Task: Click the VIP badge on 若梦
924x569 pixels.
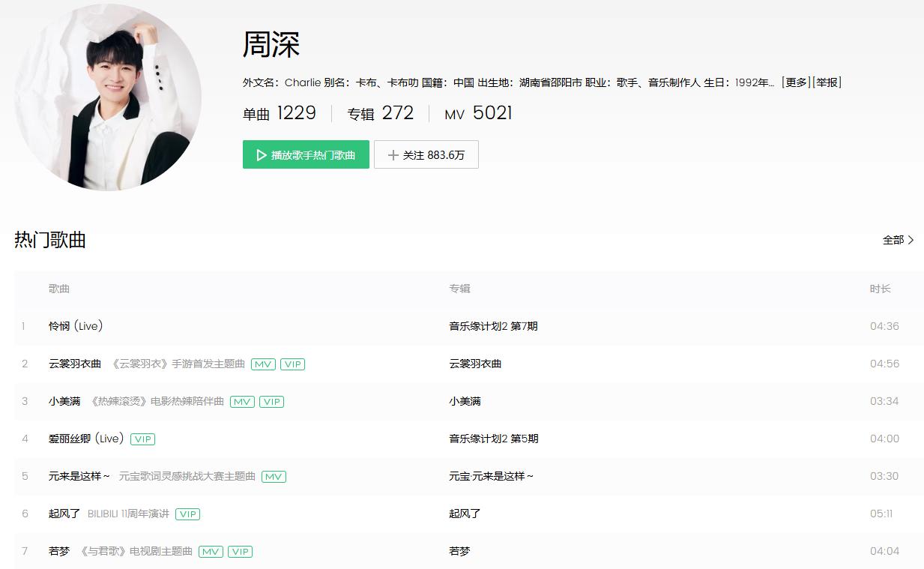Action: [240, 551]
